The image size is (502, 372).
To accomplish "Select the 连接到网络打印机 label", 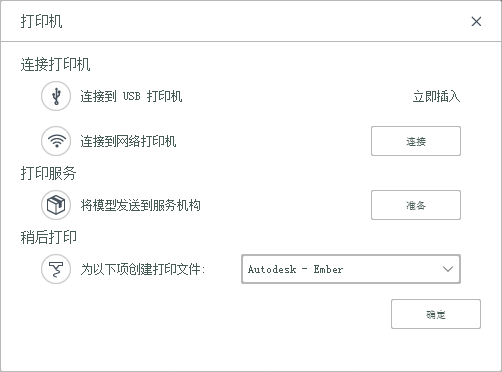I will (x=128, y=141).
